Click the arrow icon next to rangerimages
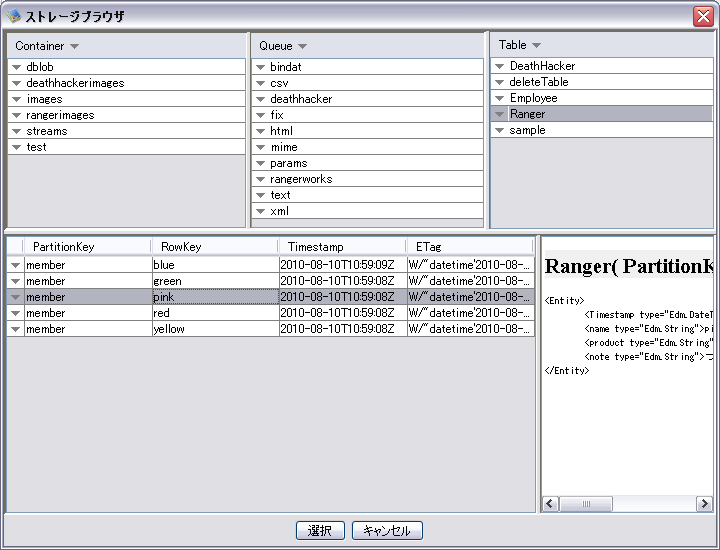The height and width of the screenshot is (550, 720). pyautogui.click(x=16, y=115)
